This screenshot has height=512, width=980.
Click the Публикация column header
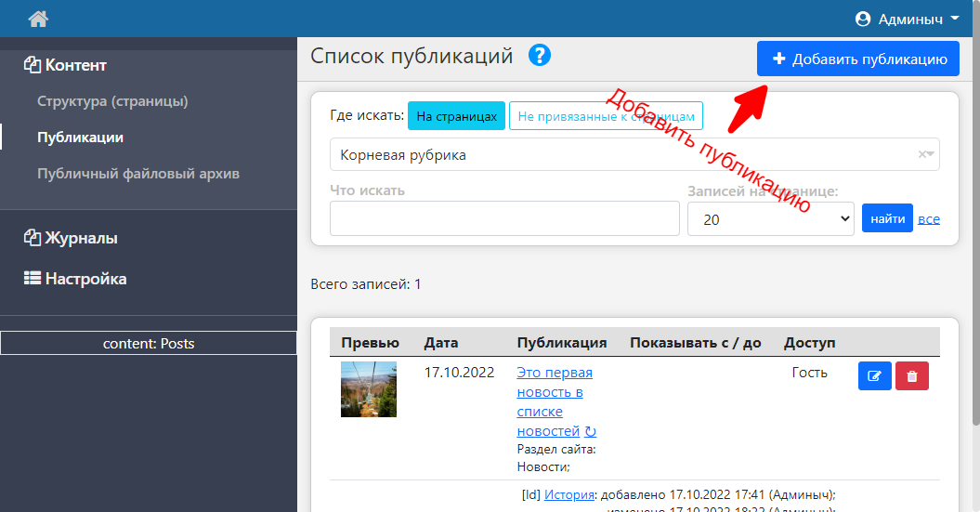coord(562,343)
